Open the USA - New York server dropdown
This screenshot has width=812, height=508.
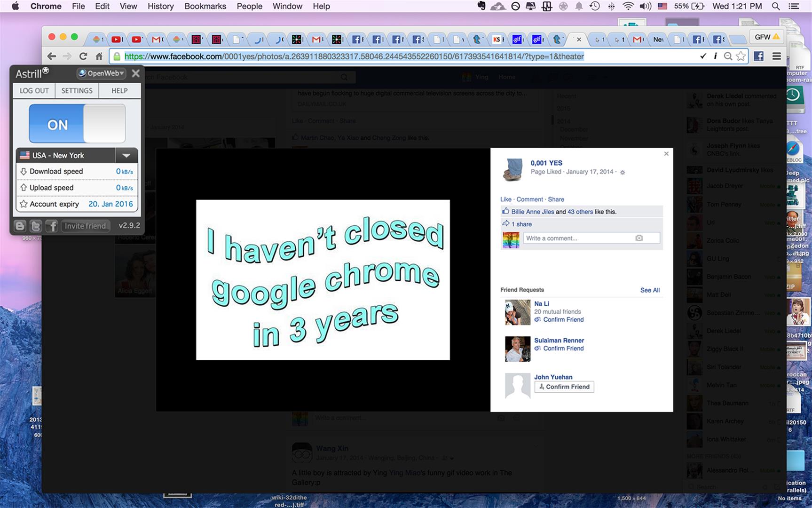click(126, 155)
